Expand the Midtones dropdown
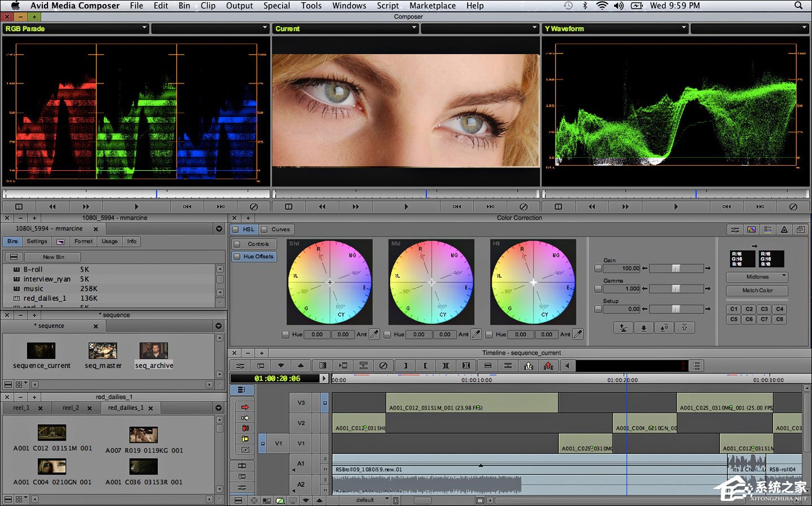Viewport: 812px width, 506px height. 757,277
